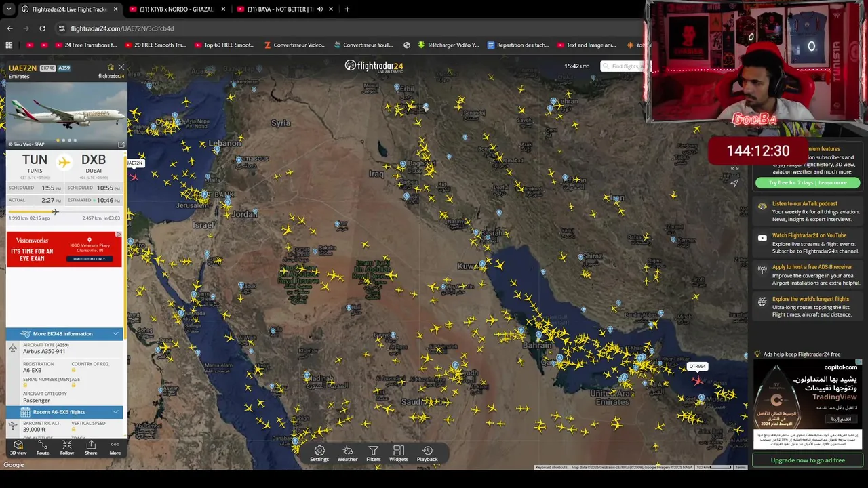The height and width of the screenshot is (488, 868).
Task: Click the A6-EXB registration value
Action: [32, 371]
